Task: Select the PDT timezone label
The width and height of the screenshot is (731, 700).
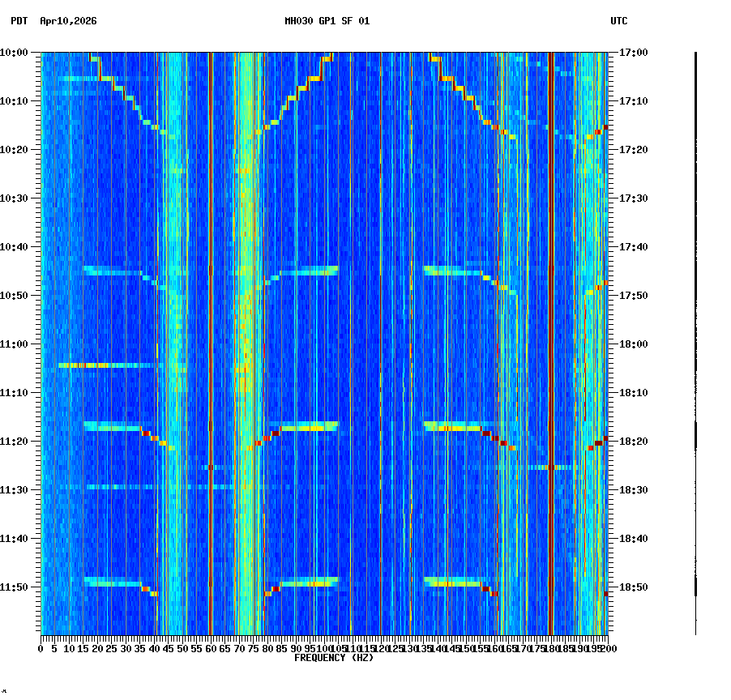Action: coord(15,22)
